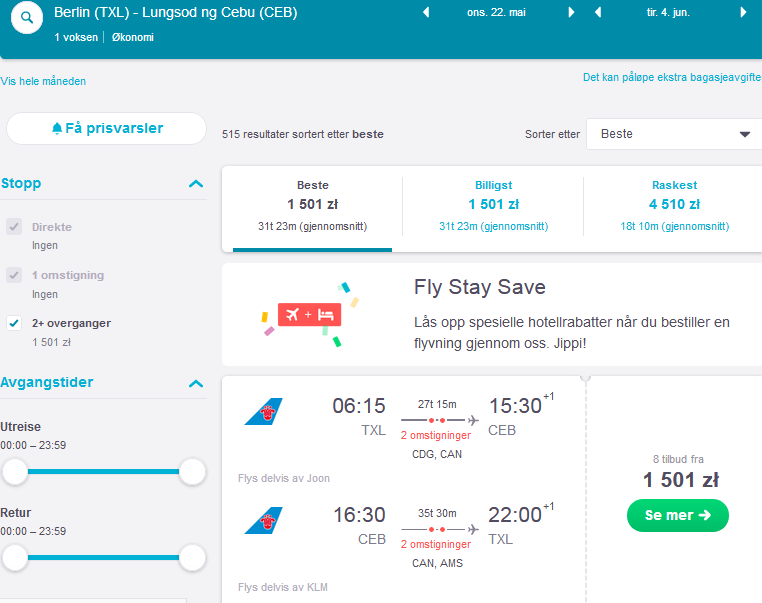Open the Sorter etter Beste dropdown
This screenshot has width=762, height=603.
click(675, 134)
